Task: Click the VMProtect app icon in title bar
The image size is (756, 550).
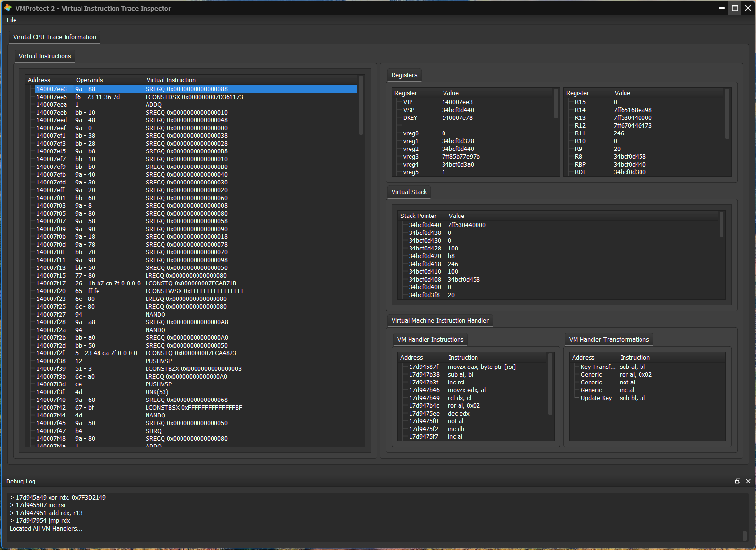Action: 8,8
